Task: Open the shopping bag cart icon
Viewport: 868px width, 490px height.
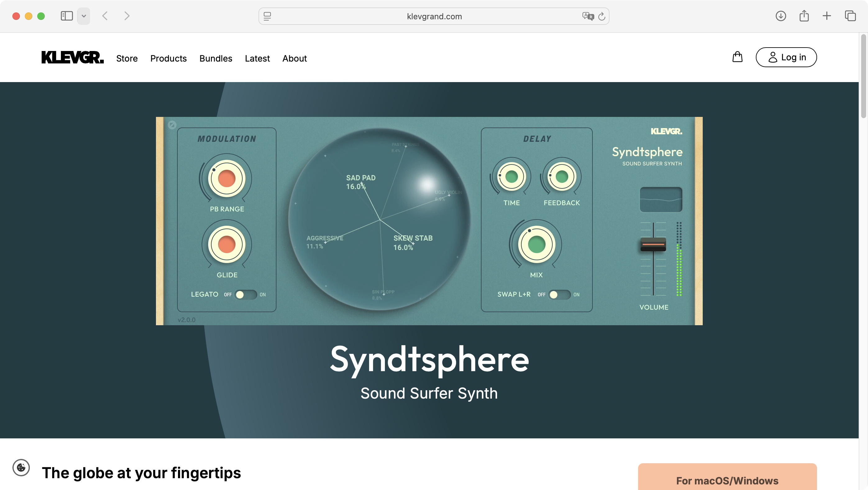Action: point(737,57)
